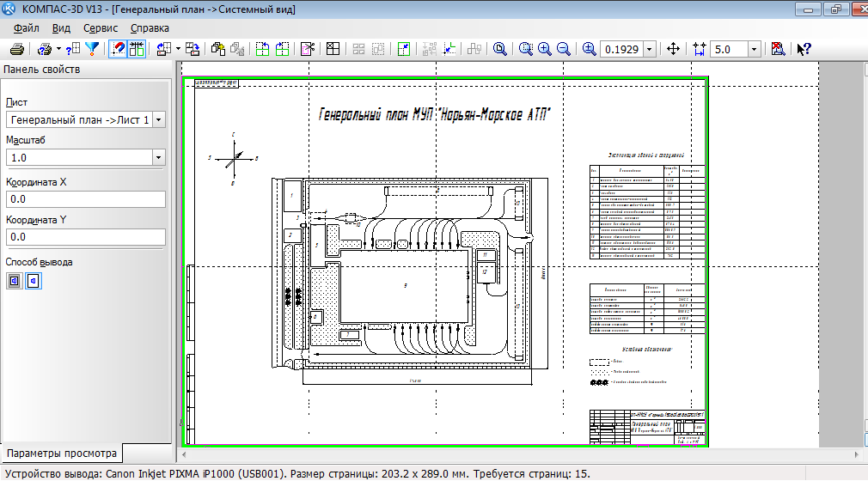The image size is (868, 481).
Task: Toggle the page alignment button beside the magnet
Action: pyautogui.click(x=137, y=49)
